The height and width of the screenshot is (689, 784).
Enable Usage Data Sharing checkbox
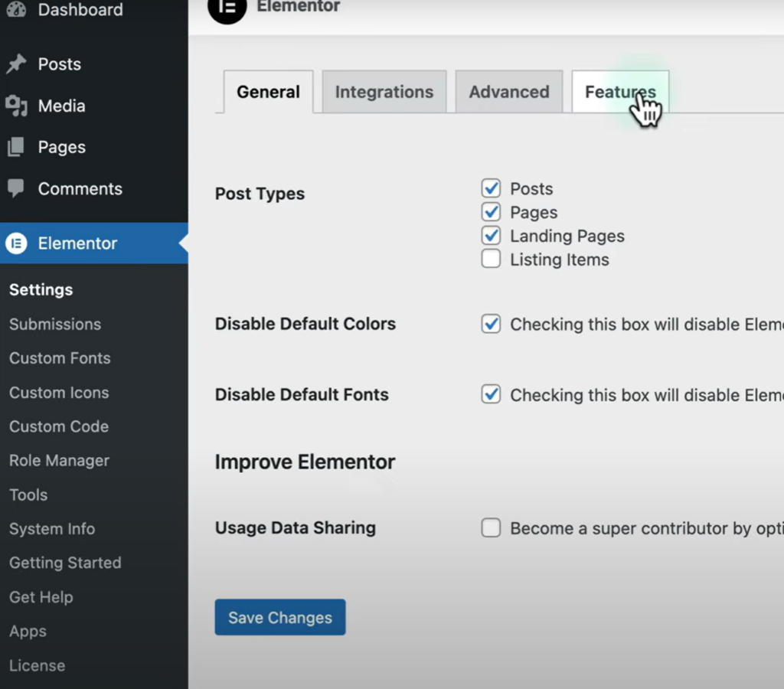coord(491,528)
